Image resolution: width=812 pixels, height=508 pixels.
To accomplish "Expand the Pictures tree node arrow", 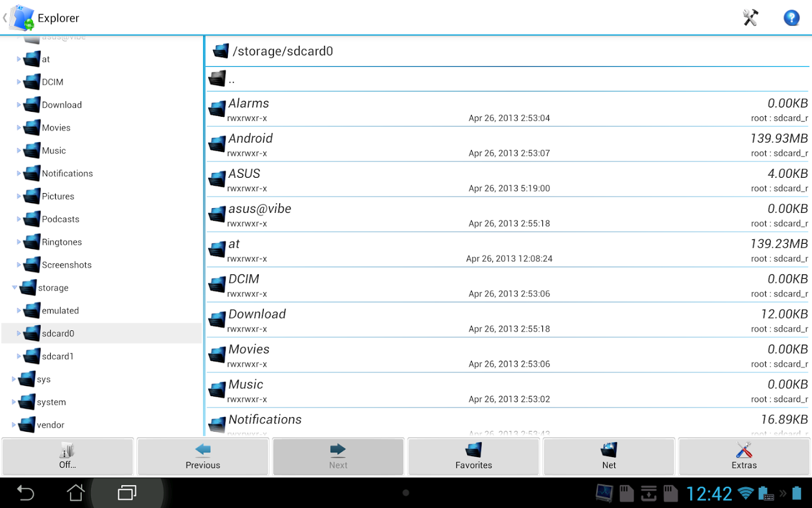I will tap(19, 196).
